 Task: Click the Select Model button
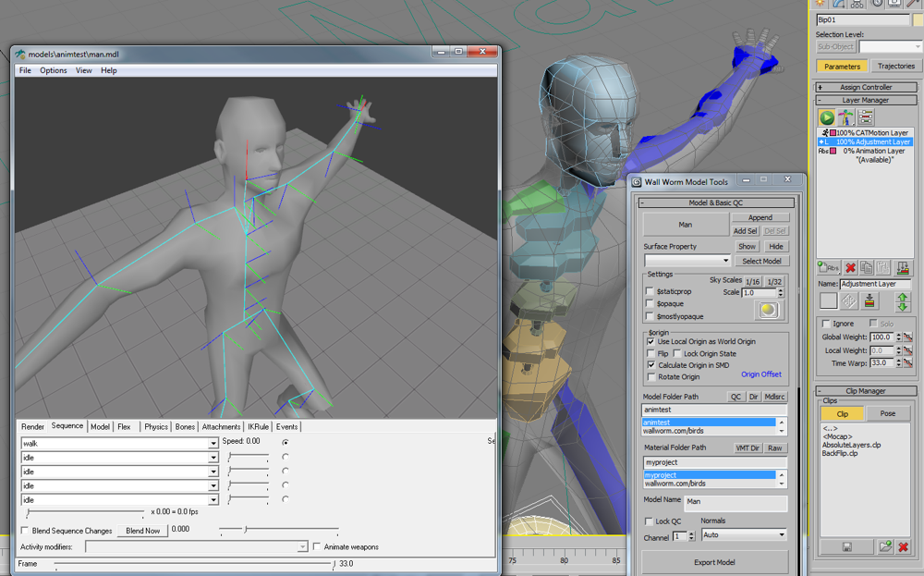tap(761, 261)
